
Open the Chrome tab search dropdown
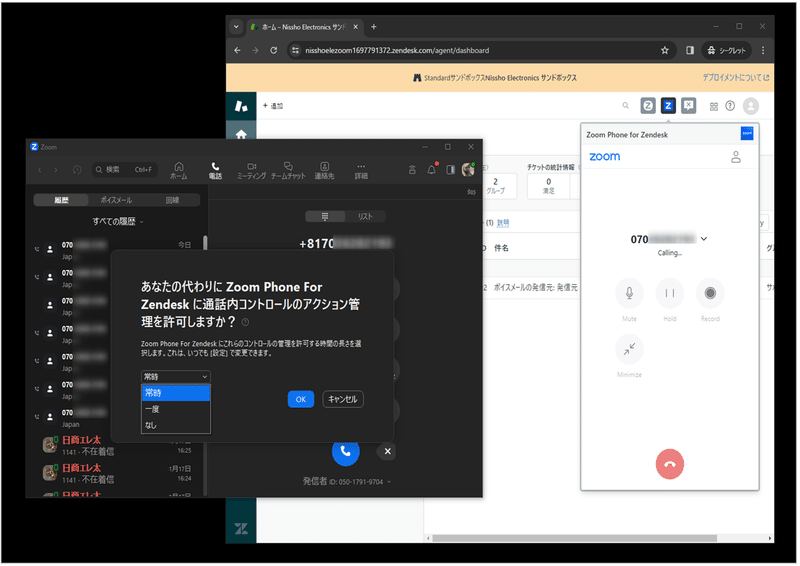pyautogui.click(x=237, y=27)
